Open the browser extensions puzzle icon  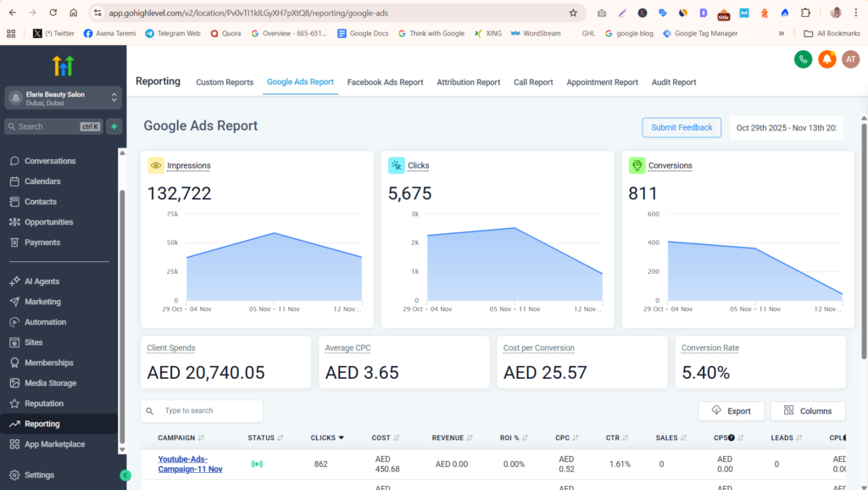click(x=805, y=13)
